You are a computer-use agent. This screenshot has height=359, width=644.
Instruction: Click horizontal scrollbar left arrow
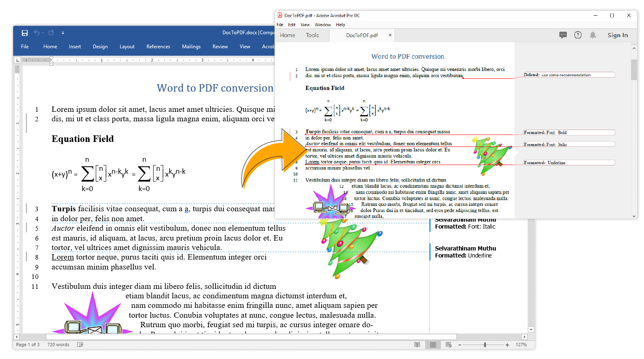pos(17,337)
